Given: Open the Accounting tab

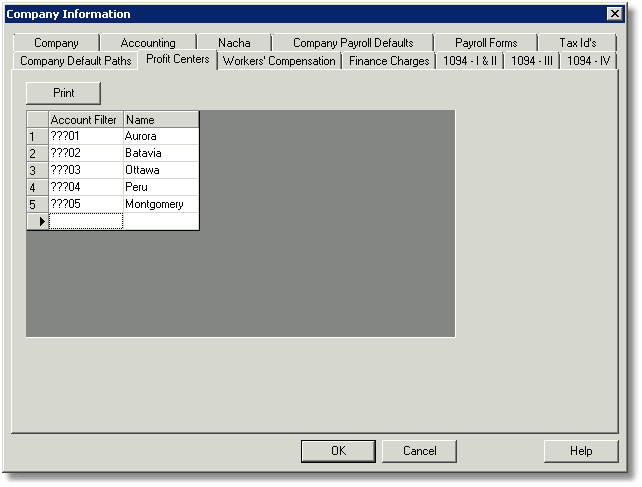Looking at the screenshot, I should click(x=148, y=43).
